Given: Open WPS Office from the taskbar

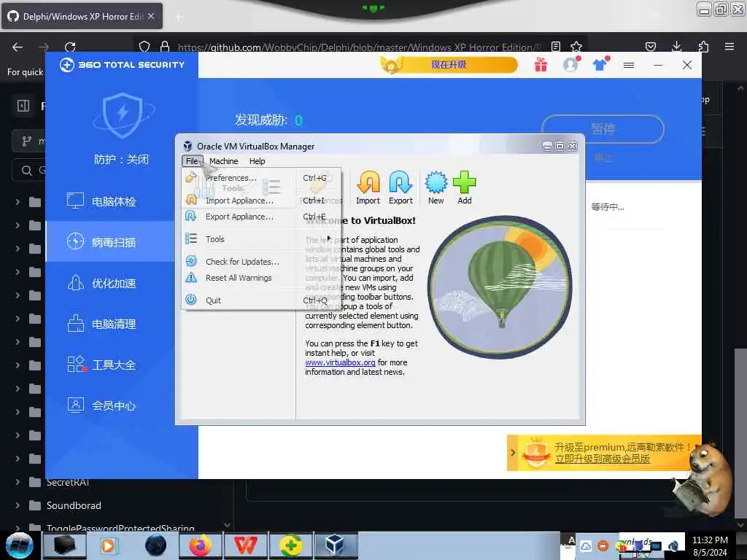Looking at the screenshot, I should pyautogui.click(x=245, y=545).
